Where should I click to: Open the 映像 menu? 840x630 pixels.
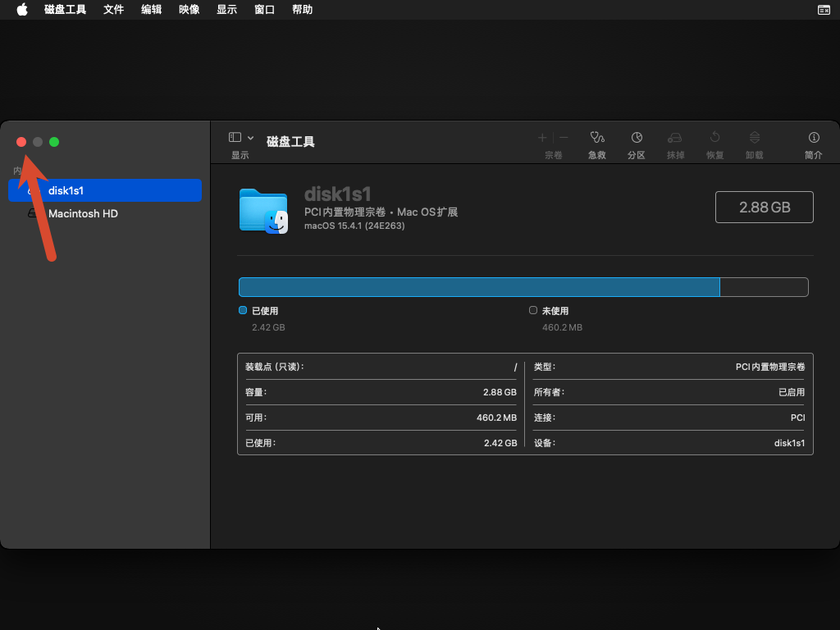coord(189,10)
